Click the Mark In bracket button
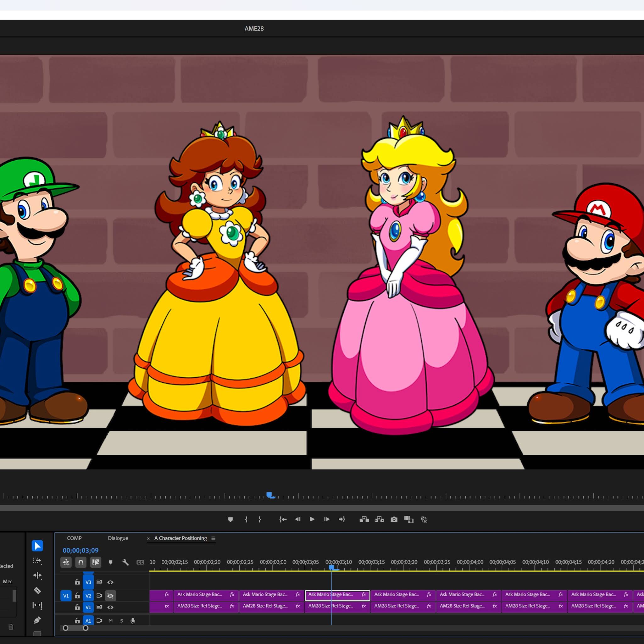The height and width of the screenshot is (644, 644). pos(246,519)
